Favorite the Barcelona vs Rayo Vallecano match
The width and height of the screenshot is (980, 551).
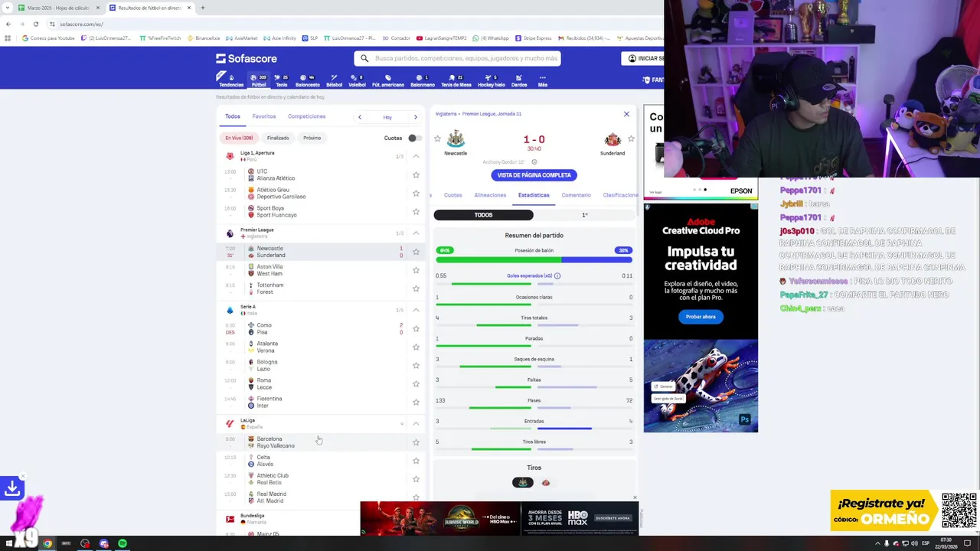[416, 442]
